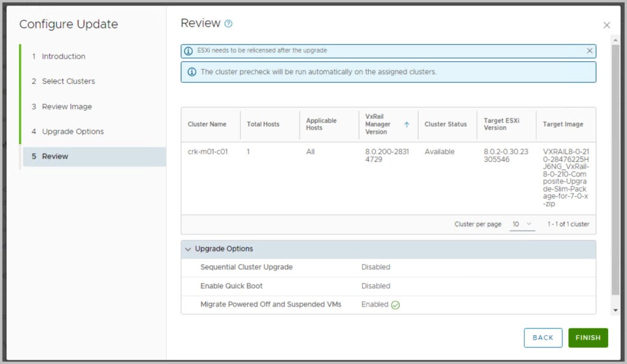Screen dimensions: 627x364
Task: Select the Review step in sidebar
Action: [x=55, y=157]
